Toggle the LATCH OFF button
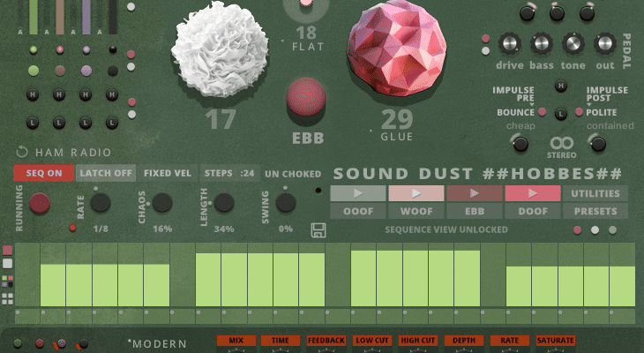The height and width of the screenshot is (353, 644). (105, 173)
